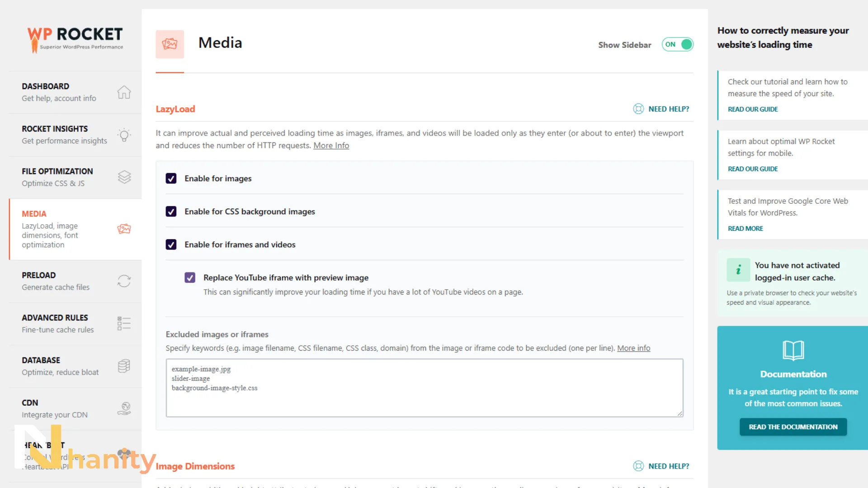Turn off the Show Sidebar switch

click(678, 44)
